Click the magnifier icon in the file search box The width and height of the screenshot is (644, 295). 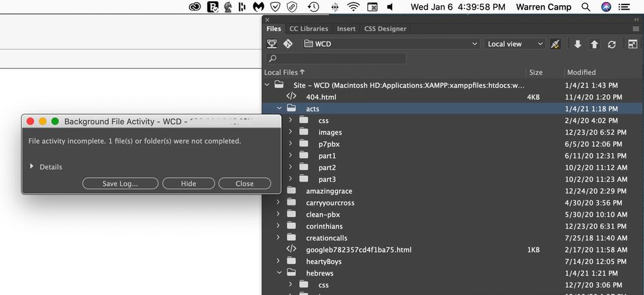tap(273, 58)
